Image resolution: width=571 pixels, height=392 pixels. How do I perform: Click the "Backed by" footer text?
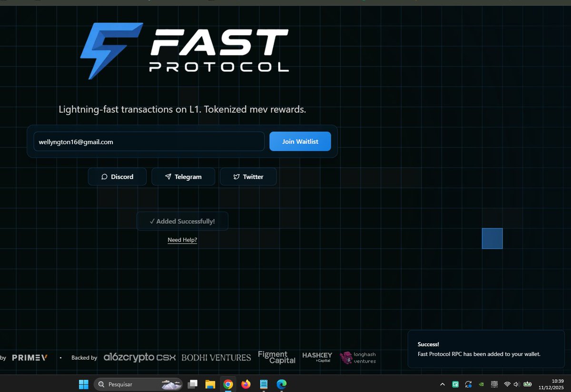click(x=84, y=358)
